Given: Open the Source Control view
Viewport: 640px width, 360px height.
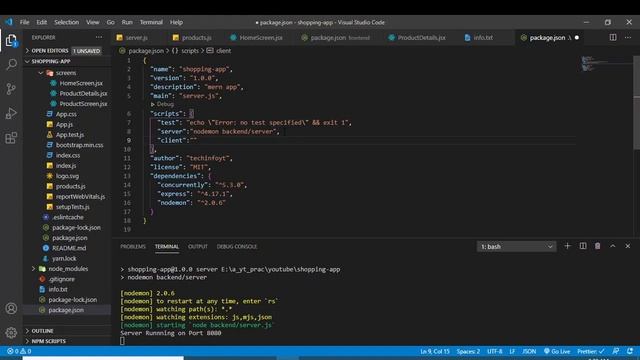Looking at the screenshot, I should [11, 89].
